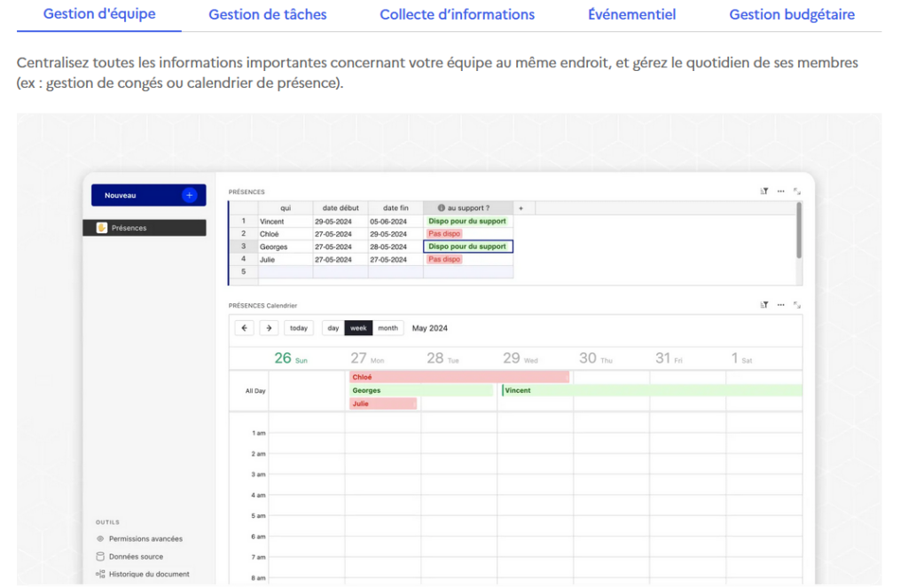Expand PRÉSENCES table widget to fullscreen
The width and height of the screenshot is (908, 588).
pos(797,192)
